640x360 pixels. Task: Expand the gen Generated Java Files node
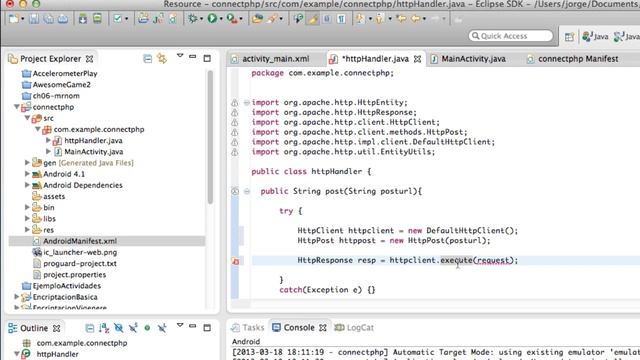(27, 162)
